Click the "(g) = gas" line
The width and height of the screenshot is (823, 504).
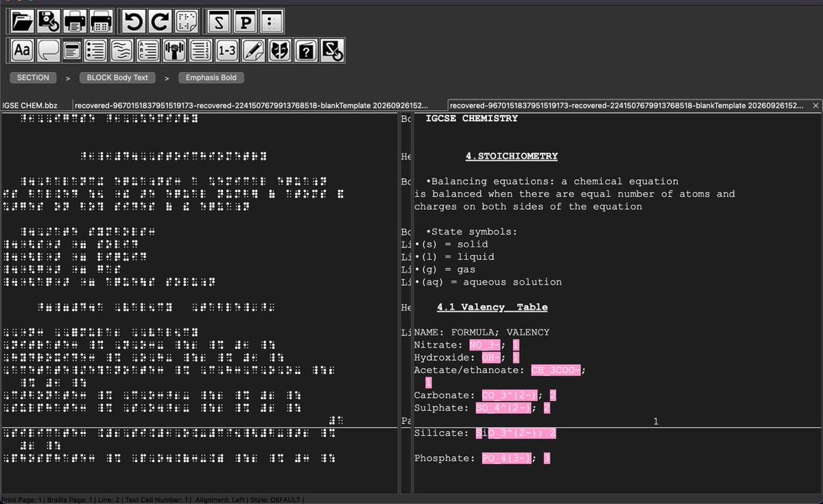tap(445, 269)
